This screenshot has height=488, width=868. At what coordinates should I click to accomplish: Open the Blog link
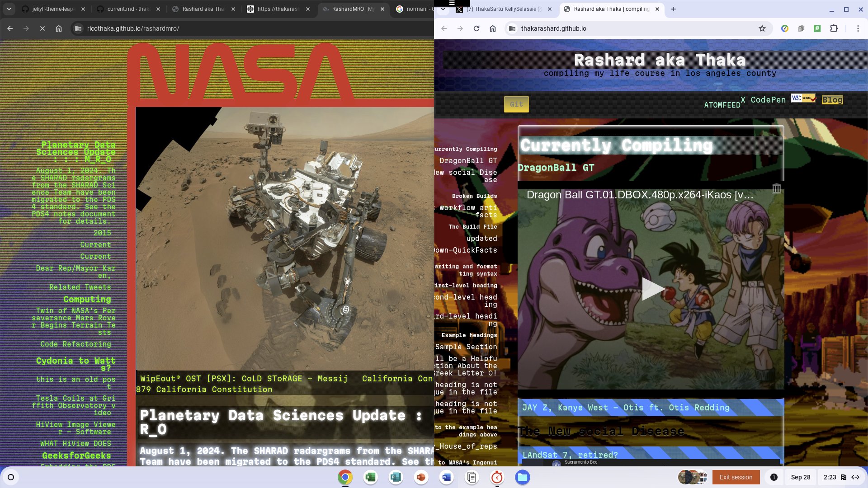click(832, 100)
